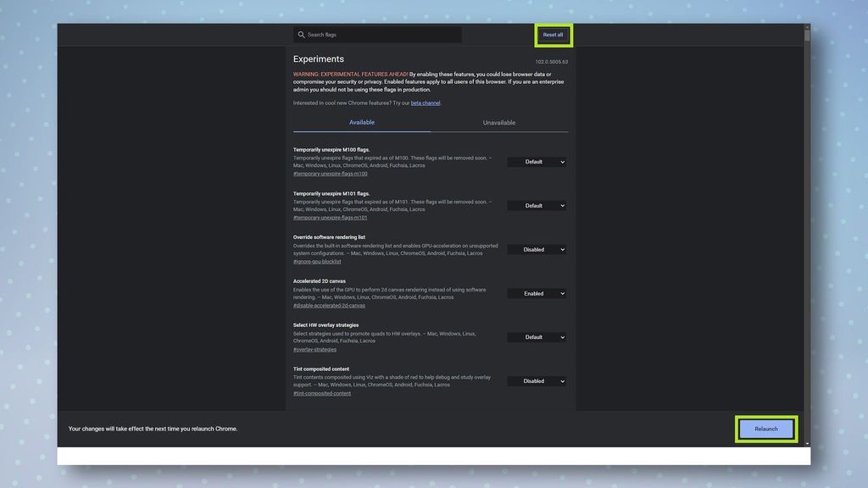
Task: Click the Experiments heading
Action: click(x=319, y=59)
